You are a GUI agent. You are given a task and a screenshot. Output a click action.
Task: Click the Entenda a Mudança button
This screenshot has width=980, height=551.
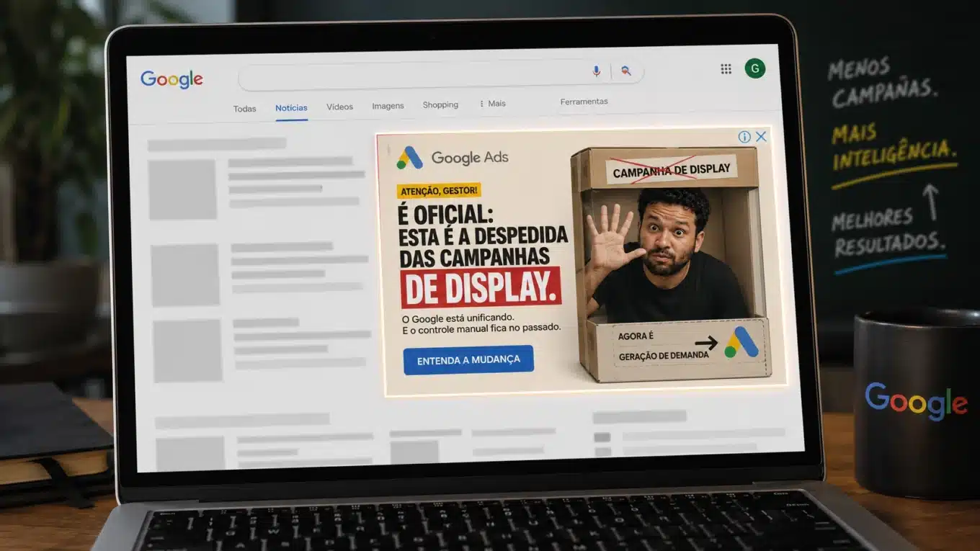click(x=468, y=359)
